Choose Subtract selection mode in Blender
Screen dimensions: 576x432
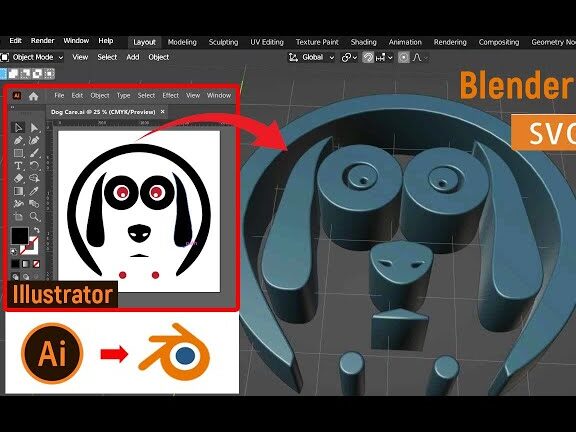pos(25,74)
